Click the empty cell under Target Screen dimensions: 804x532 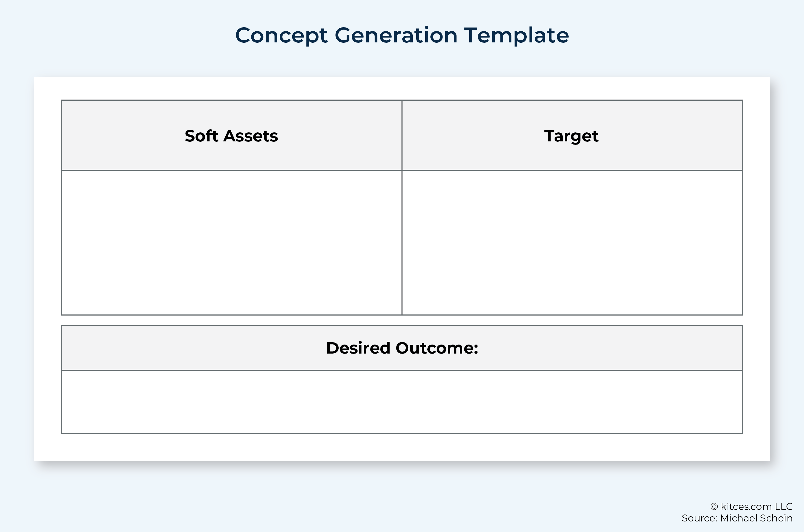click(572, 242)
